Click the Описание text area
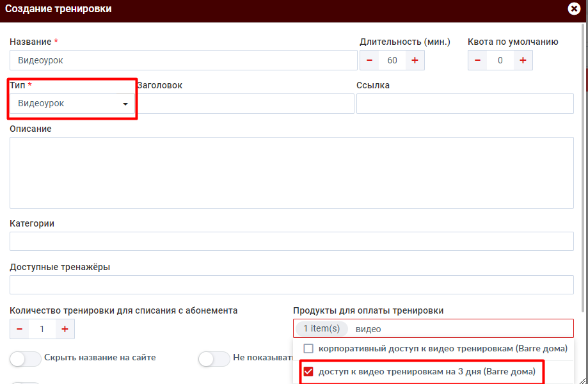This screenshot has height=384, width=588. click(291, 172)
